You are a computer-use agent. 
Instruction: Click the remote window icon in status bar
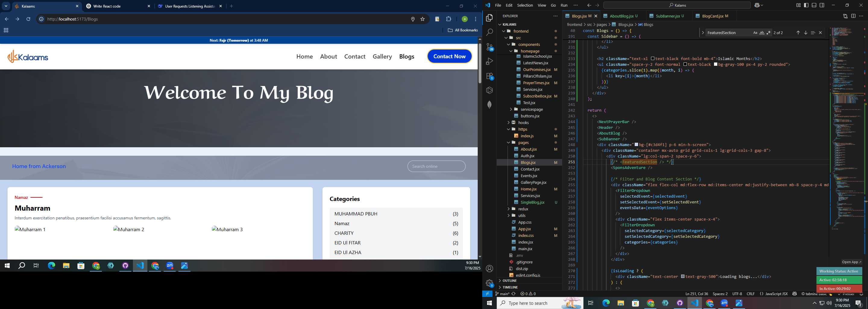pos(488,294)
